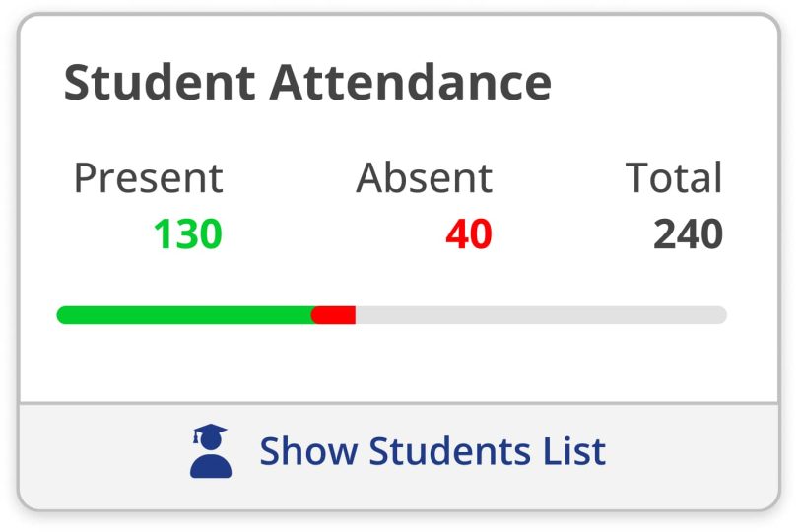Select the Absent label
This screenshot has height=532, width=798.
pos(424,178)
